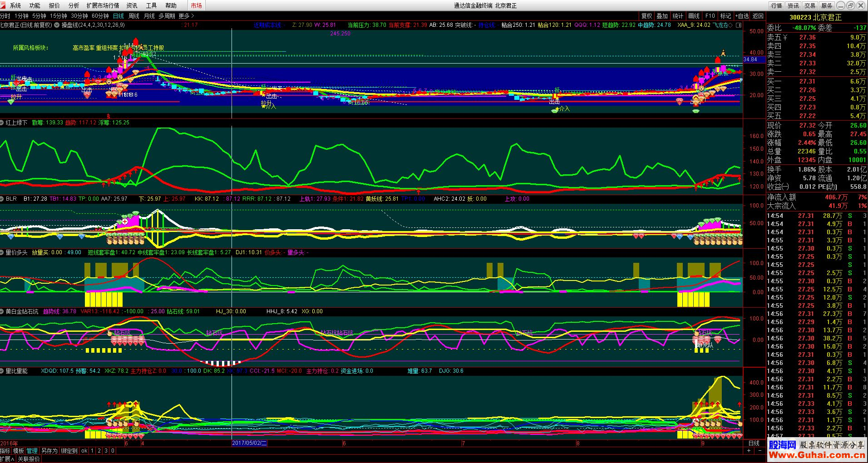Click the TongDaXin app logo icon
The height and width of the screenshot is (463, 868).
(3, 5)
